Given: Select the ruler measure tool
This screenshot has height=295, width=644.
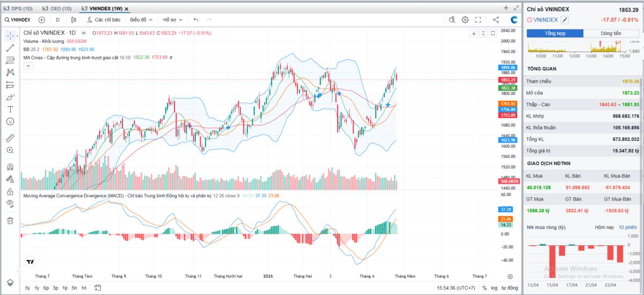Looking at the screenshot, I should click(10, 138).
